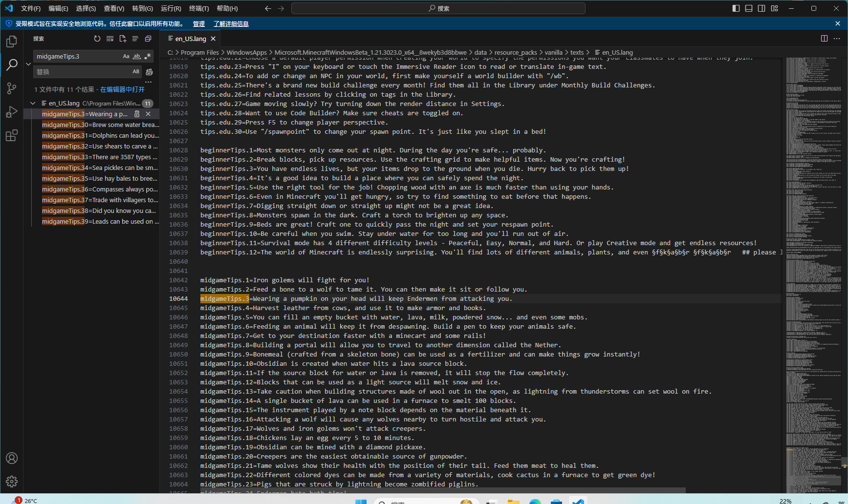The image size is (848, 504).
Task: Split the editor to the right
Action: (x=824, y=39)
